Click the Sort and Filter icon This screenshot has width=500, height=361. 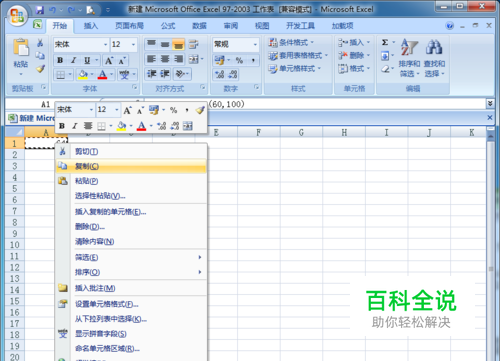pyautogui.click(x=409, y=47)
